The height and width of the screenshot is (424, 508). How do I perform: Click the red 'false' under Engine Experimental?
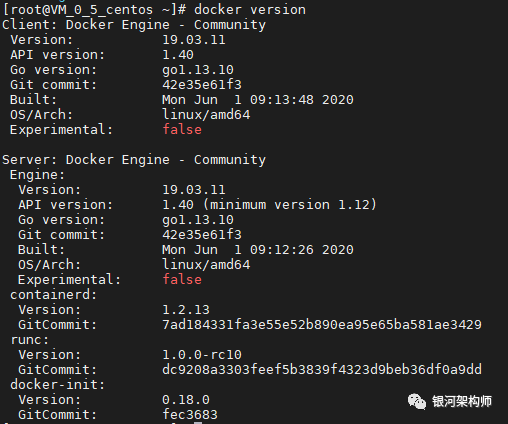pos(182,280)
